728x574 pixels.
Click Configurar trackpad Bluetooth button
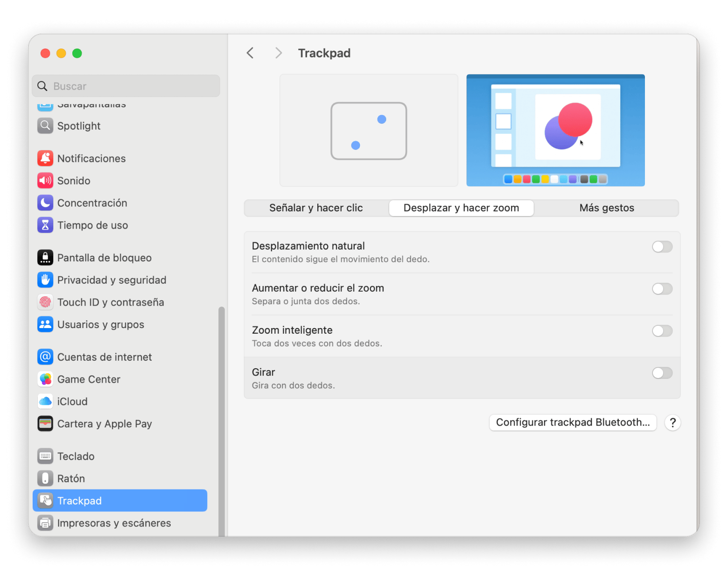tap(573, 422)
